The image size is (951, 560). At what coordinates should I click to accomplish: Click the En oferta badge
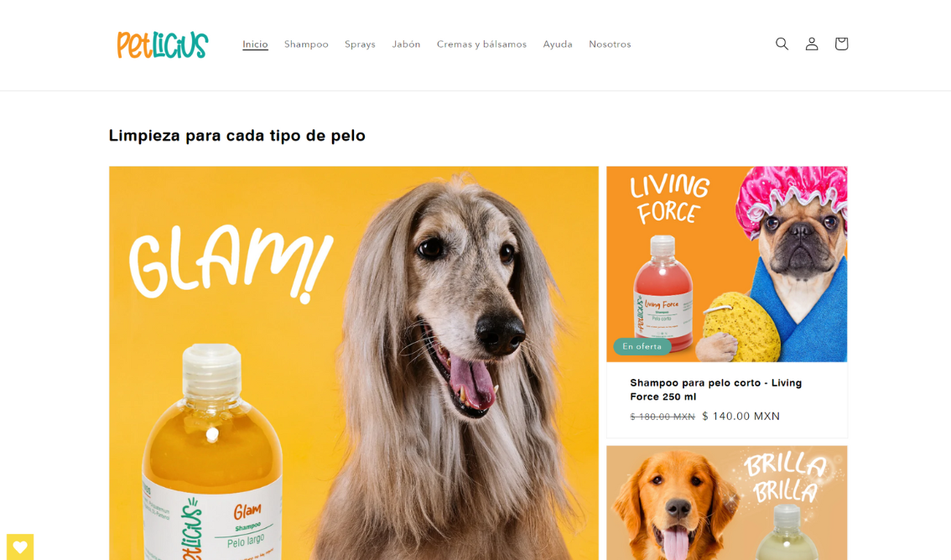click(642, 347)
